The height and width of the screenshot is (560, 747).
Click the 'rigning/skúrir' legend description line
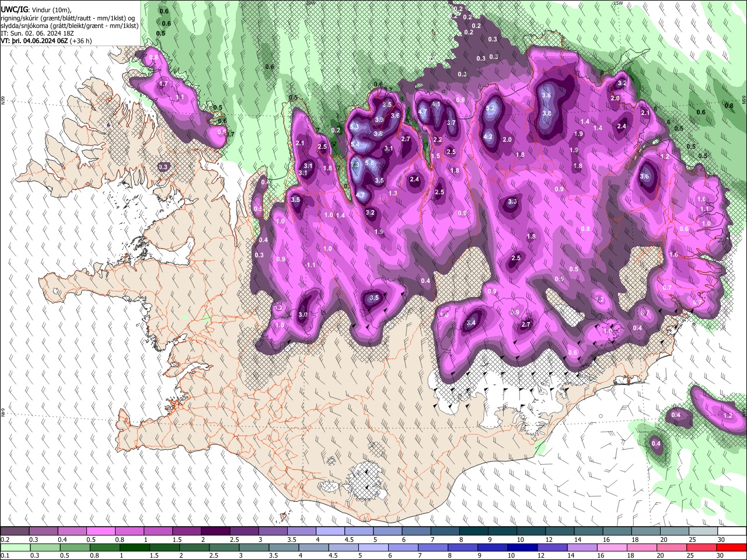(x=68, y=18)
